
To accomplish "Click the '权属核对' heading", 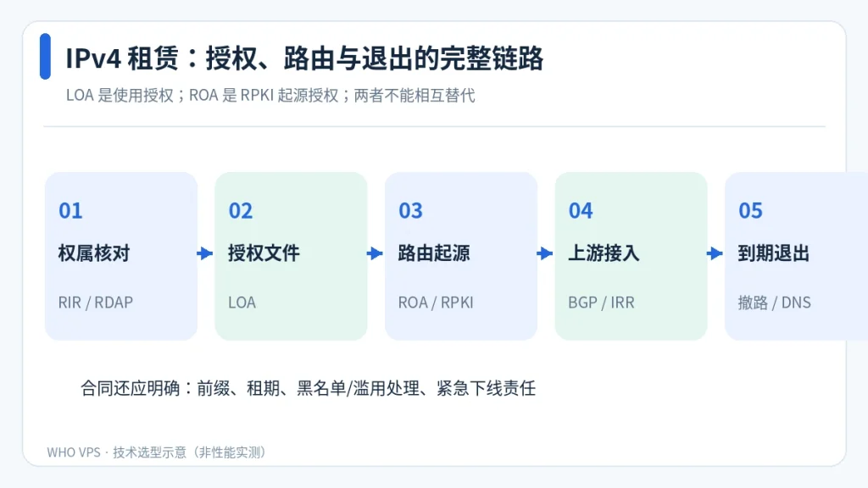I will pos(93,253).
